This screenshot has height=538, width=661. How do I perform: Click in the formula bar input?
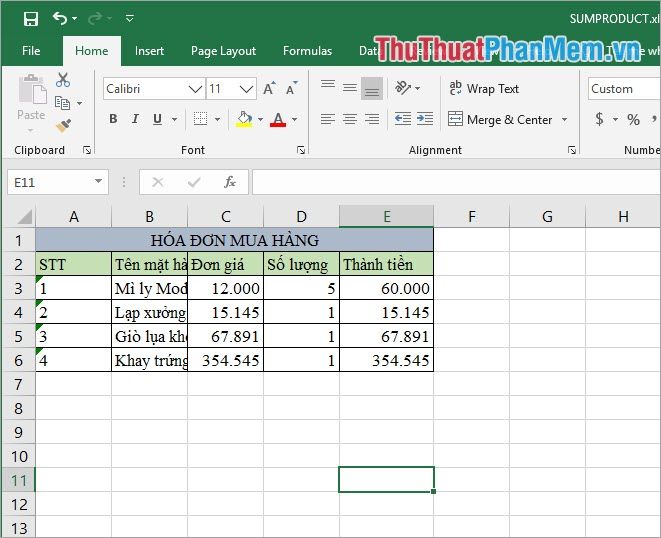(456, 182)
